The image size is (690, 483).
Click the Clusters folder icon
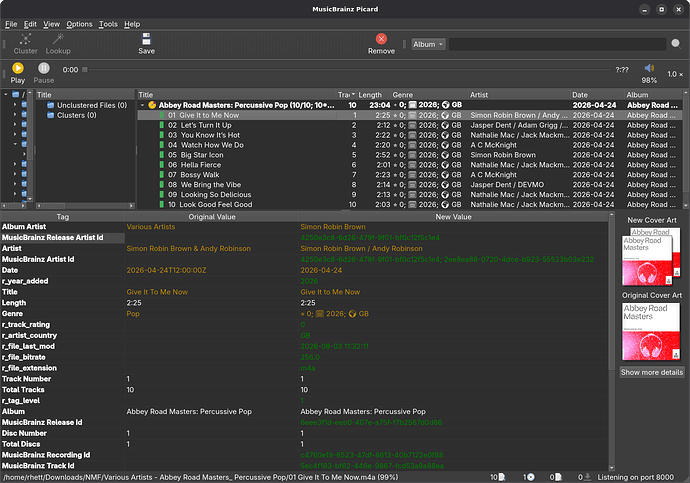pos(51,115)
